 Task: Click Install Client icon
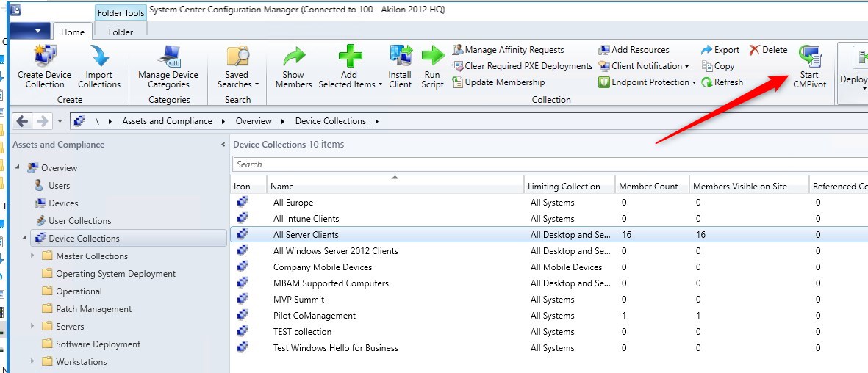pyautogui.click(x=401, y=56)
